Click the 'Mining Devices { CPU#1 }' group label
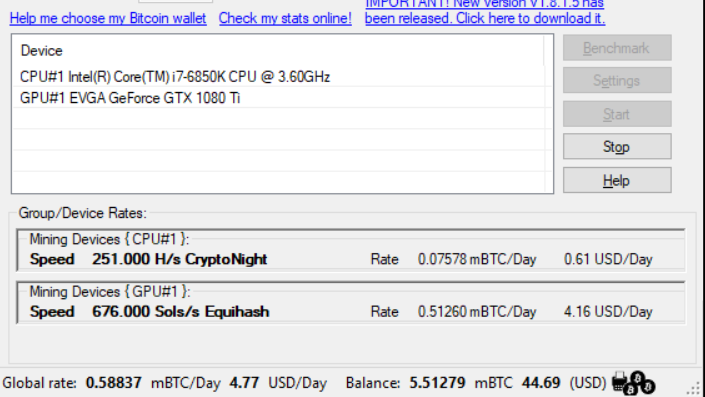This screenshot has width=705, height=397. [109, 239]
